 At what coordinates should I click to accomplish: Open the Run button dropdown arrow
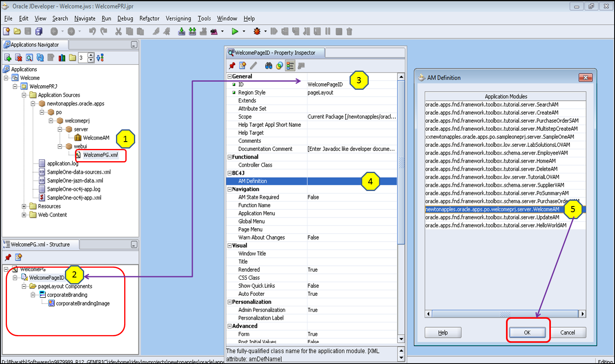244,31
